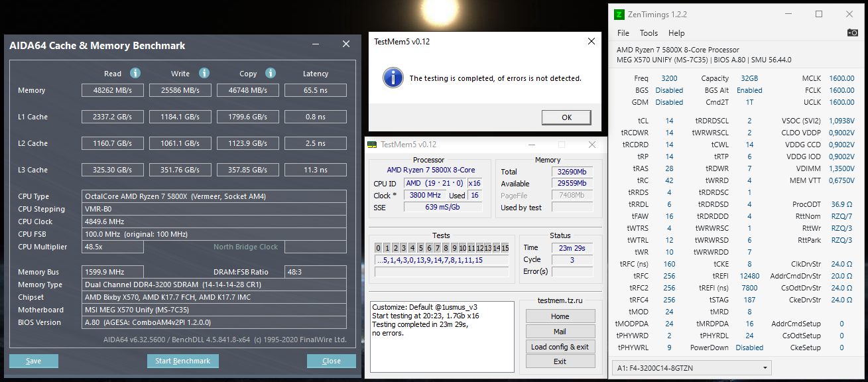Screen dimensions: 868x382
Task: Click Motherboard MSI MEG X570 Unify field
Action: pos(214,310)
